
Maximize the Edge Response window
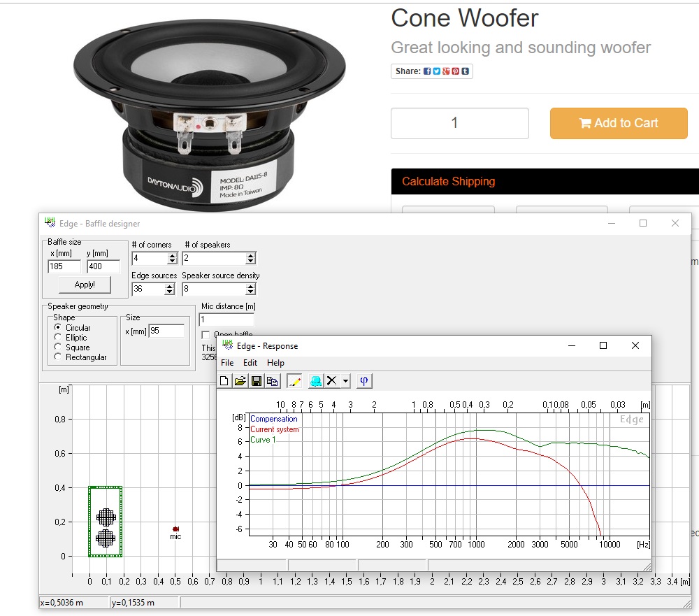point(603,345)
